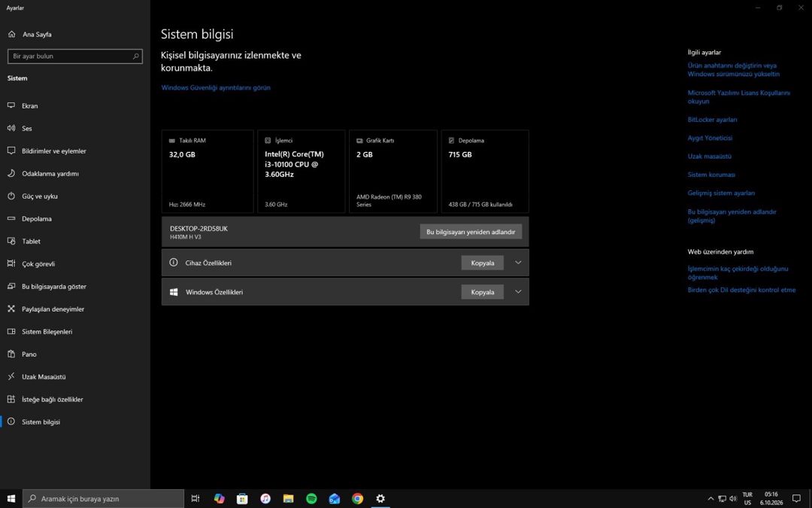Open the Windows Start menu
Screen dimensions: 812x508
pos(11,499)
